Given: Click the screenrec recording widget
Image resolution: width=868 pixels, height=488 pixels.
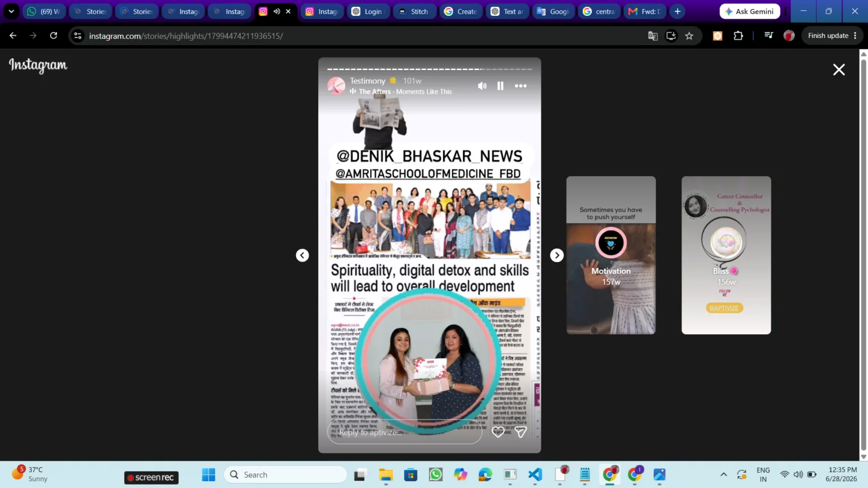Looking at the screenshot, I should (151, 477).
